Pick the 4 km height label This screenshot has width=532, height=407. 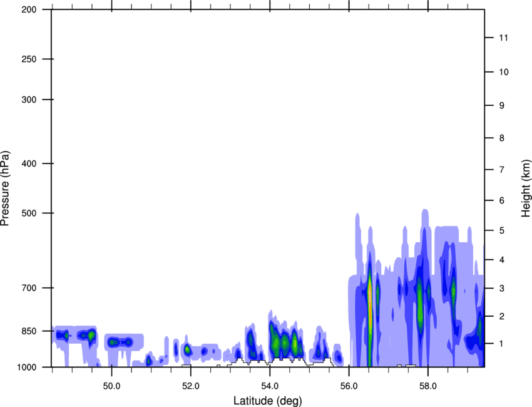pyautogui.click(x=501, y=260)
